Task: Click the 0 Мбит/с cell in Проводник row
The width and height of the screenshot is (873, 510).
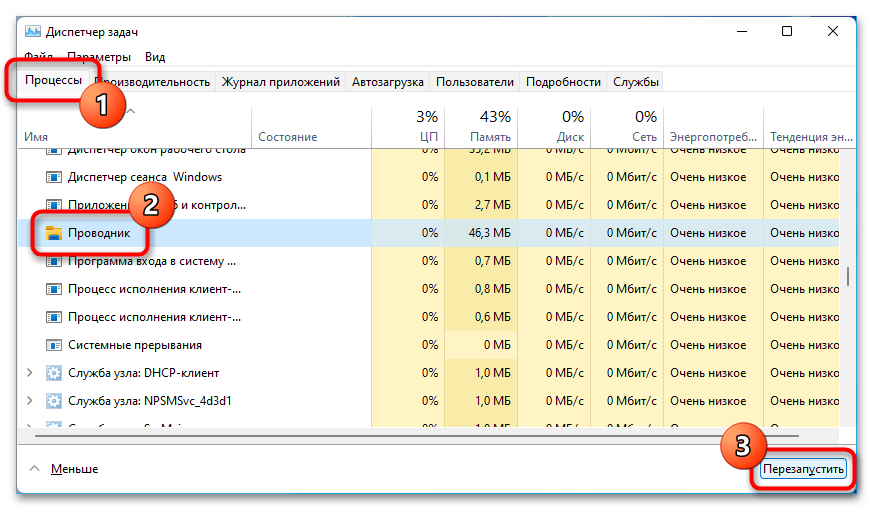Action: 627,233
